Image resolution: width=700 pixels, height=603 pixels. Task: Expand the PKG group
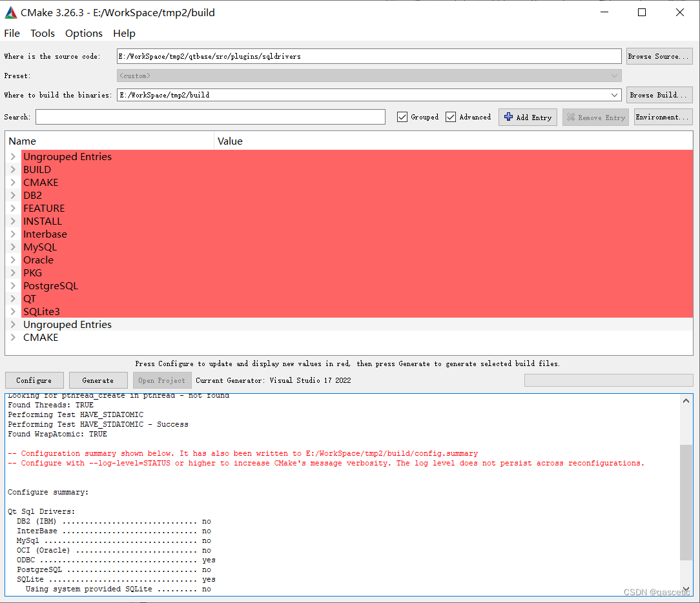[13, 273]
